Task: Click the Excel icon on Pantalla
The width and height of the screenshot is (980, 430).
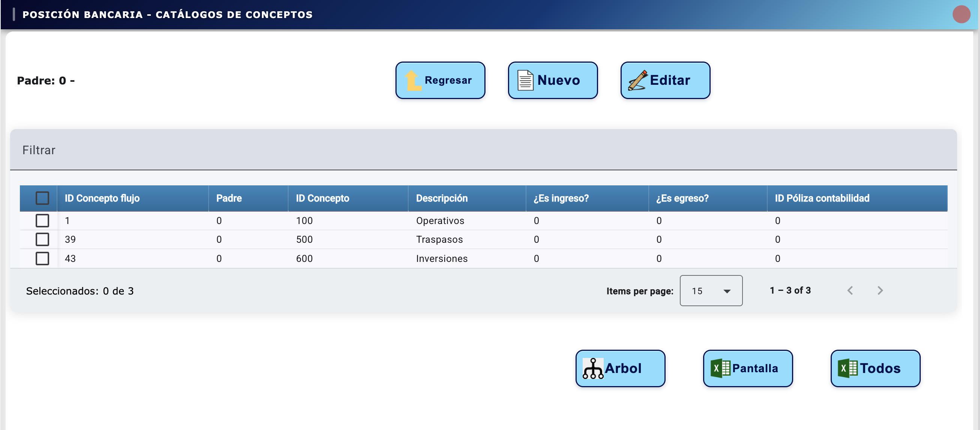Action: (720, 368)
